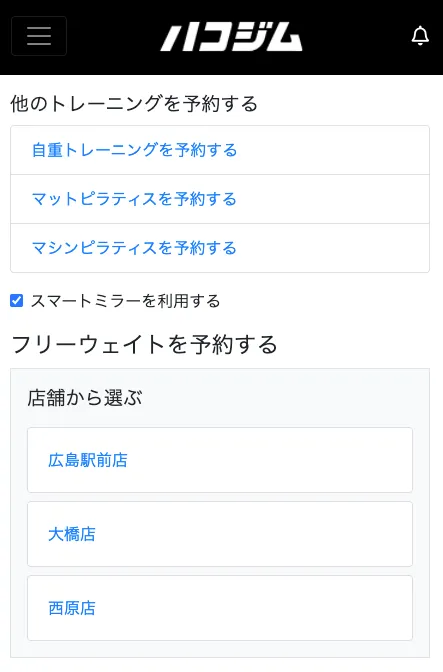Open notifications via the bell icon
The image size is (443, 672).
(420, 36)
